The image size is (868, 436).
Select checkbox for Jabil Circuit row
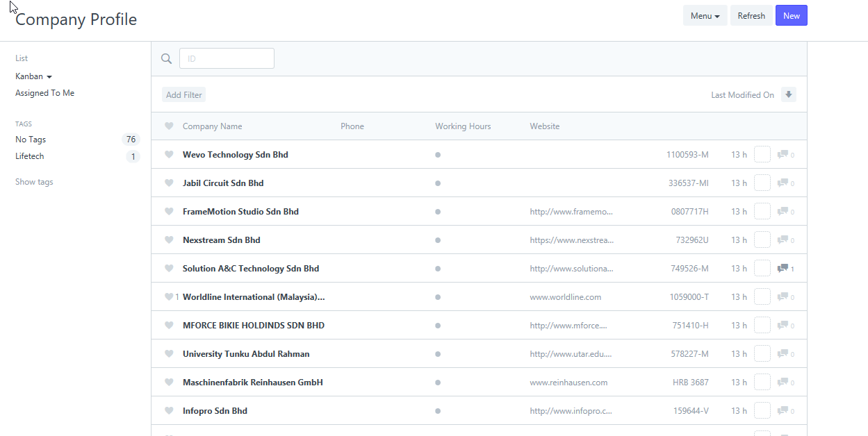coord(762,183)
